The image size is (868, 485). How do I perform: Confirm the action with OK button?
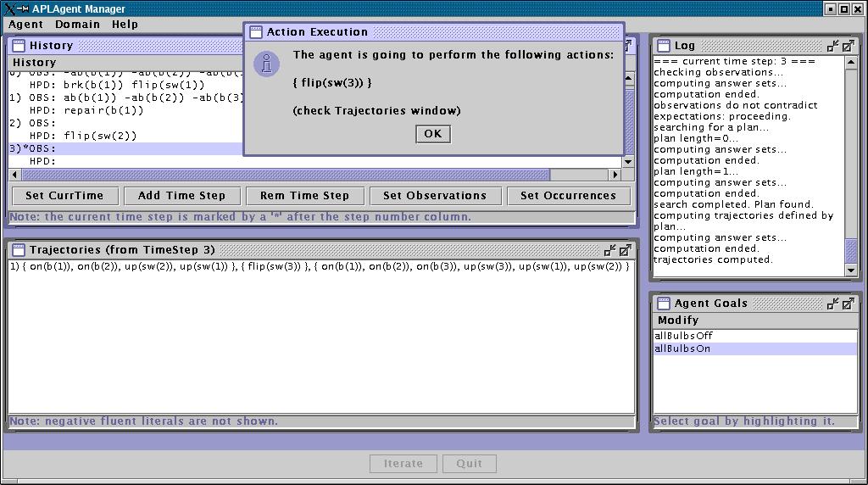tap(432, 134)
